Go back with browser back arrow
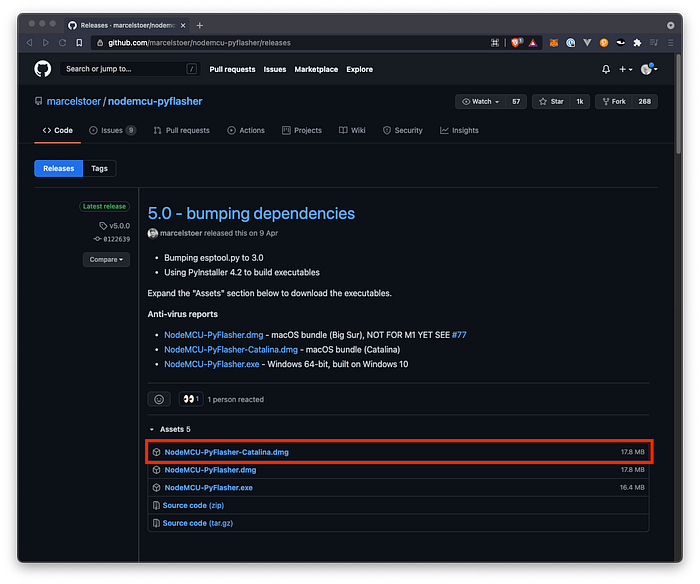Screen dimensions: 700x584 29,43
